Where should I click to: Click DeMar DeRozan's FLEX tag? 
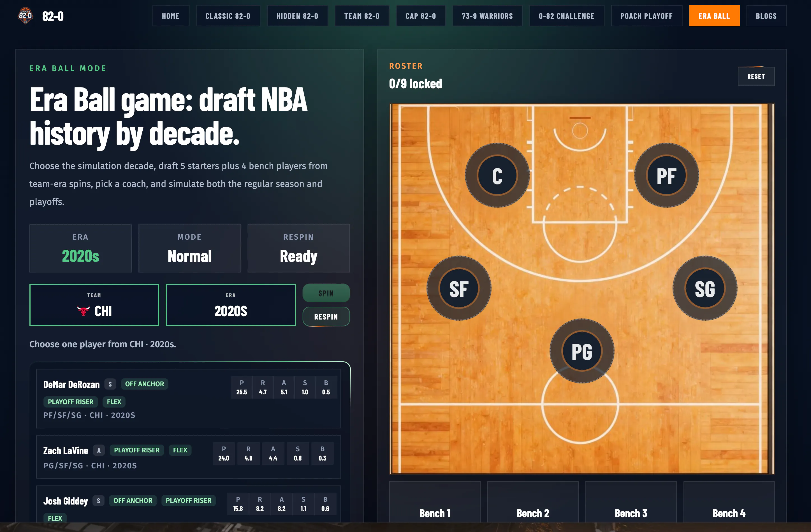114,402
